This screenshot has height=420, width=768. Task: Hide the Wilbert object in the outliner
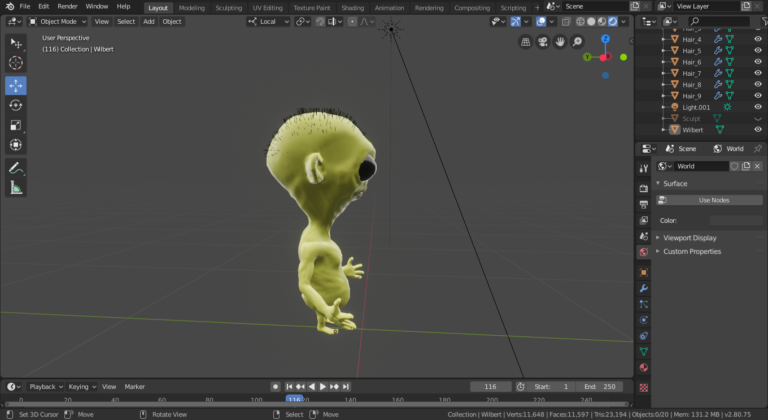758,129
